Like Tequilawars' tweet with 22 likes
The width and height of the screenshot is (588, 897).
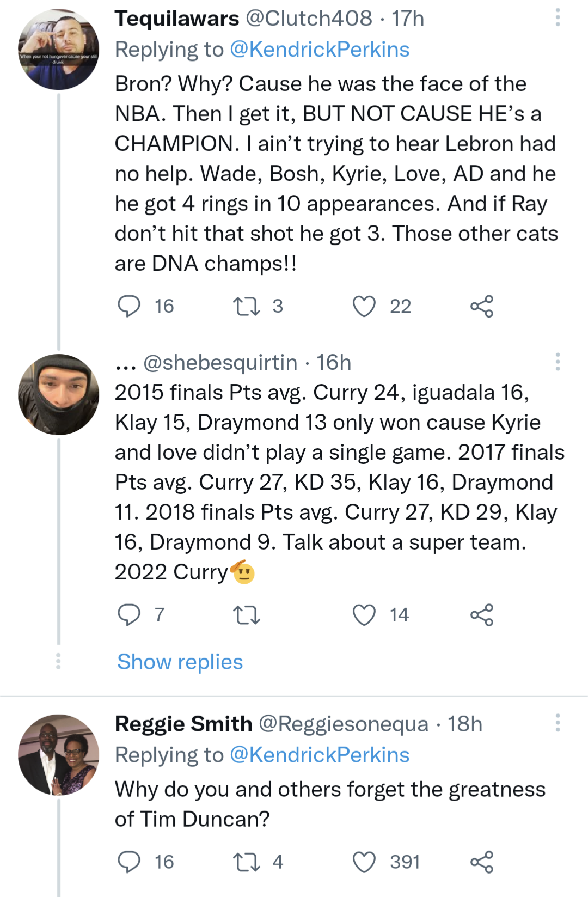(364, 306)
